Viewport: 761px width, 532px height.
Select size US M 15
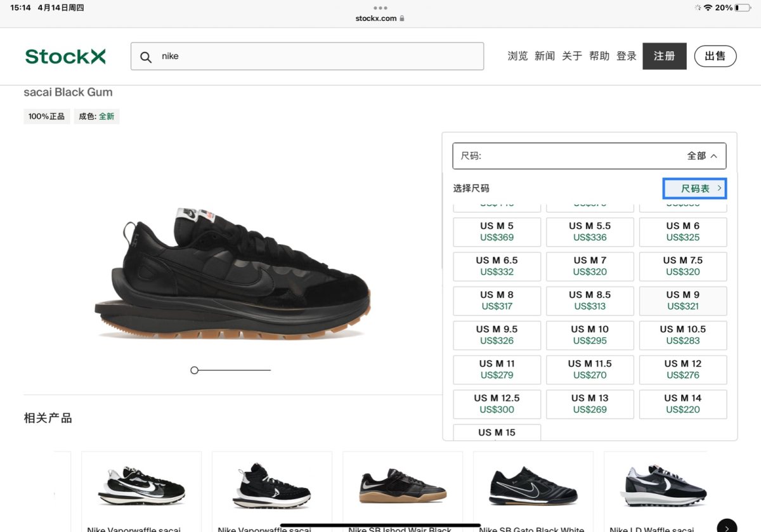point(497,432)
